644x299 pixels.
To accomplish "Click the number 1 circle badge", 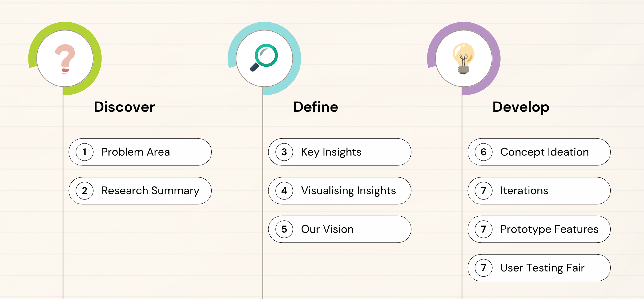I will pyautogui.click(x=84, y=152).
